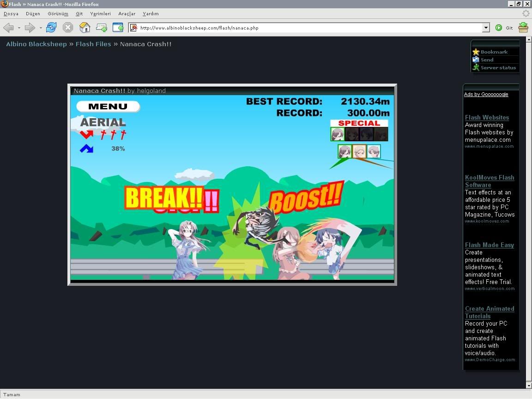Click the blue up-arrow aerial icon

(x=86, y=148)
